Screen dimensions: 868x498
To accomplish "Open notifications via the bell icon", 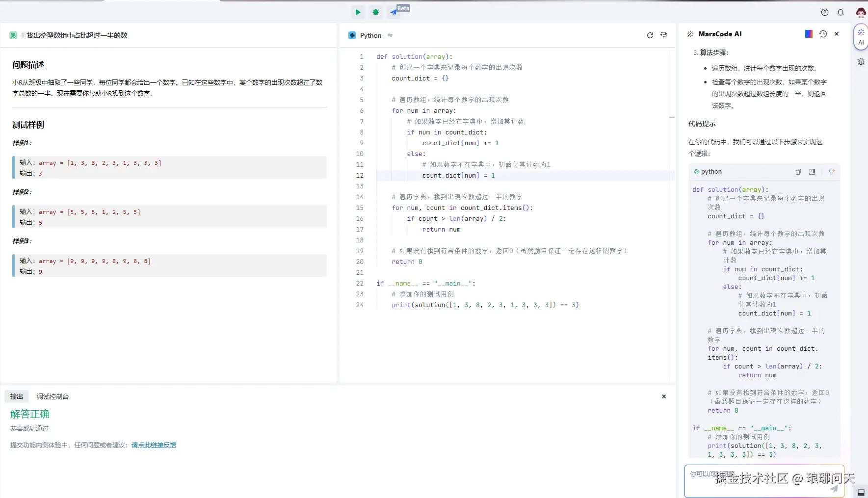I will pyautogui.click(x=841, y=12).
